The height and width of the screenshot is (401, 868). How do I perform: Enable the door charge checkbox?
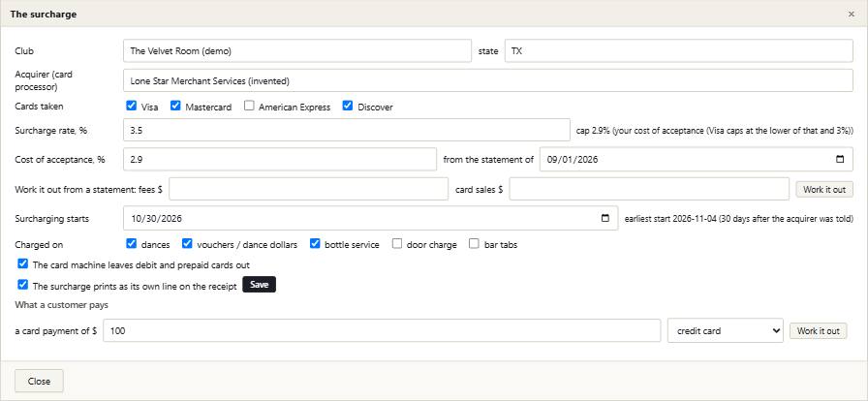(397, 243)
